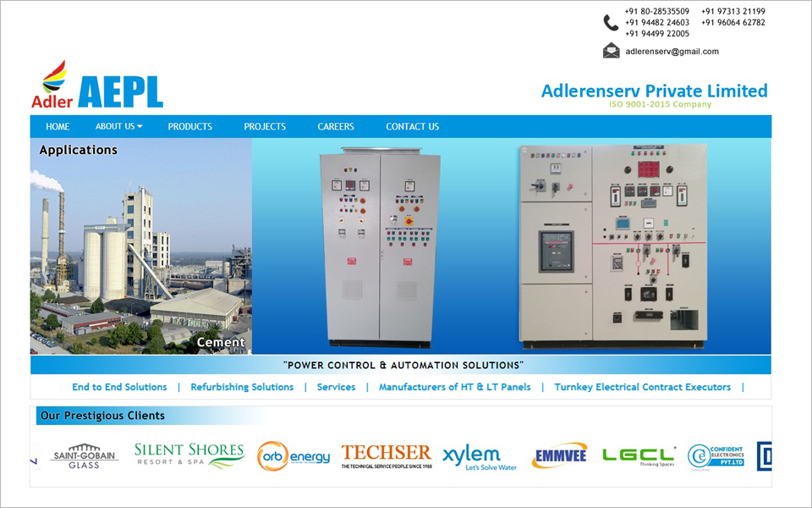Open the PRODUCTS menu item

[190, 126]
